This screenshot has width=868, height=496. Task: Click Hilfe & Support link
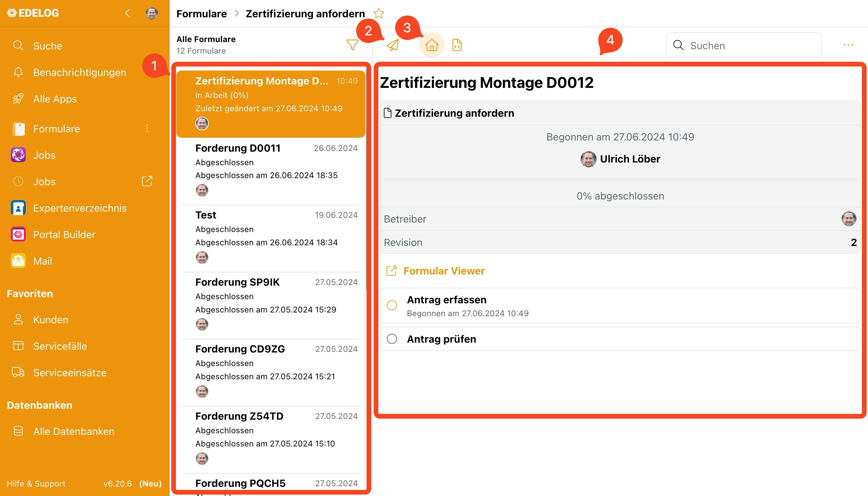[36, 483]
